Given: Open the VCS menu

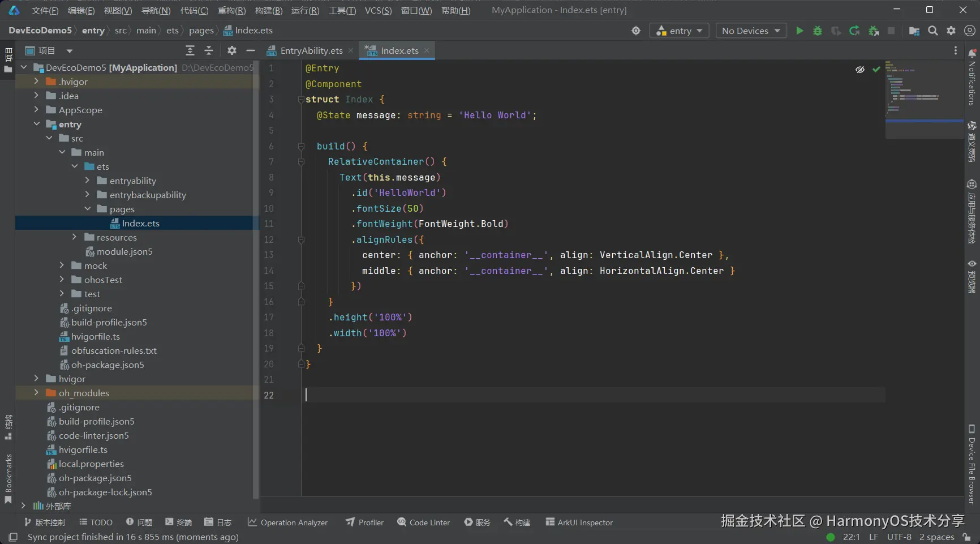Looking at the screenshot, I should [x=378, y=10].
